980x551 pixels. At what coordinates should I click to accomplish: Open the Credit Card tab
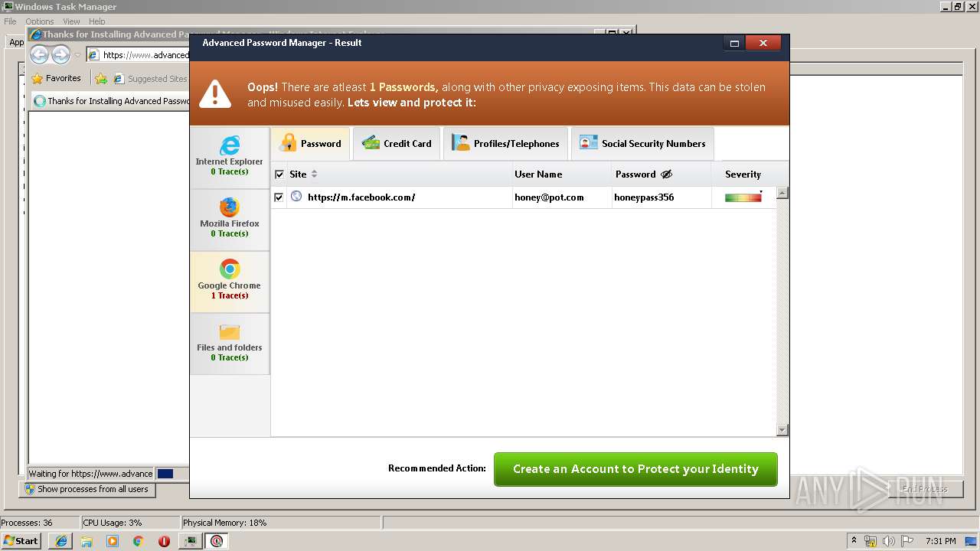coord(397,143)
